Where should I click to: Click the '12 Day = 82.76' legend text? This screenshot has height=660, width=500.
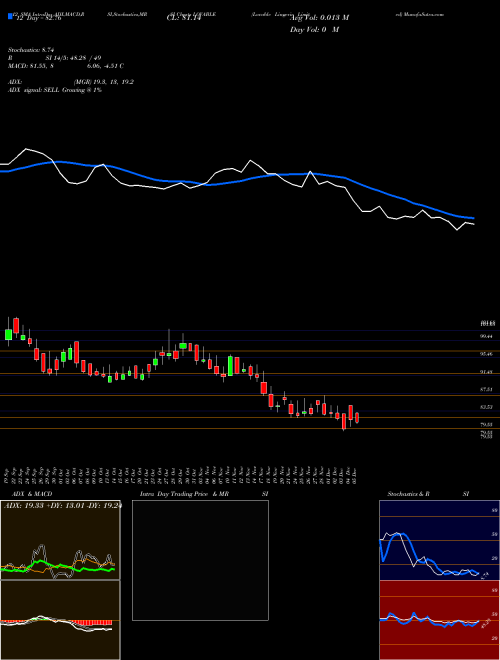(x=37, y=18)
